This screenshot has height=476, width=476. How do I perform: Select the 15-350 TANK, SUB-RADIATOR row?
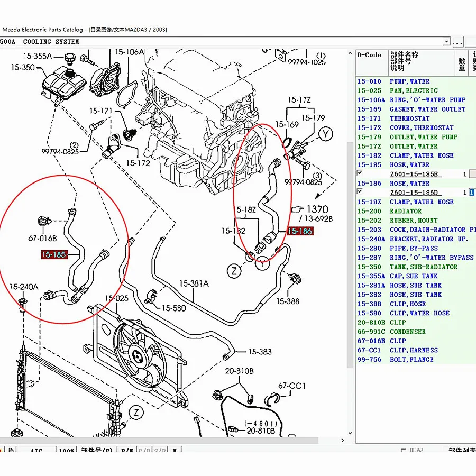(416, 267)
